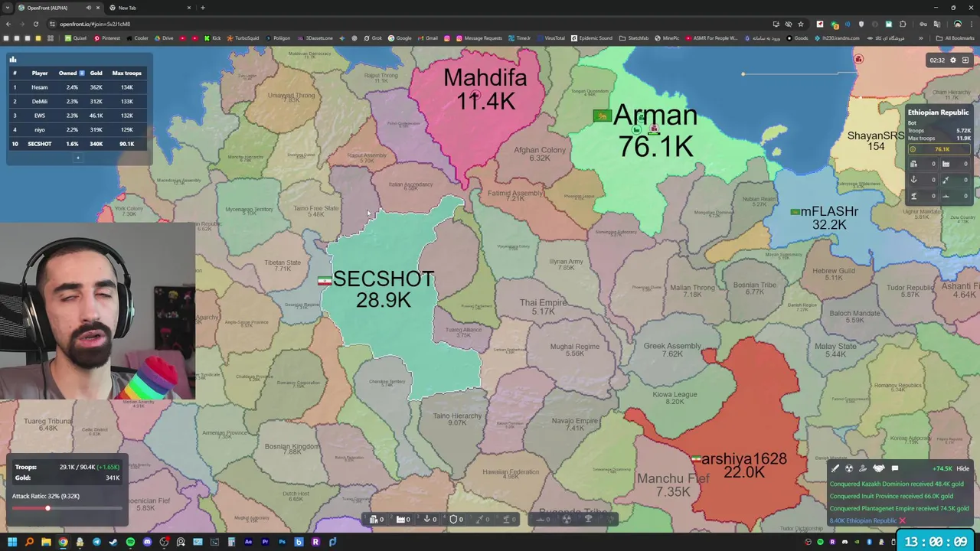Select the Missile Silo build icon
The width and height of the screenshot is (980, 551).
(x=481, y=519)
